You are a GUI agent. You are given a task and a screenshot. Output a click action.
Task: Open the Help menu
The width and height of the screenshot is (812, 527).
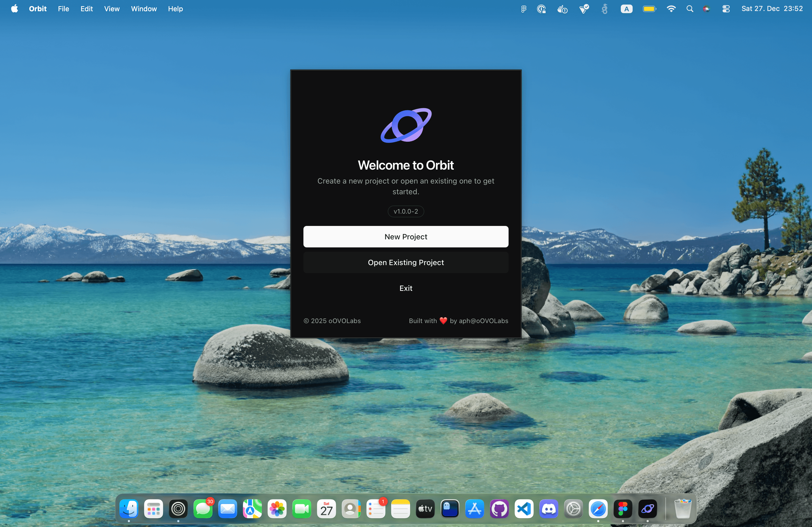(x=175, y=9)
